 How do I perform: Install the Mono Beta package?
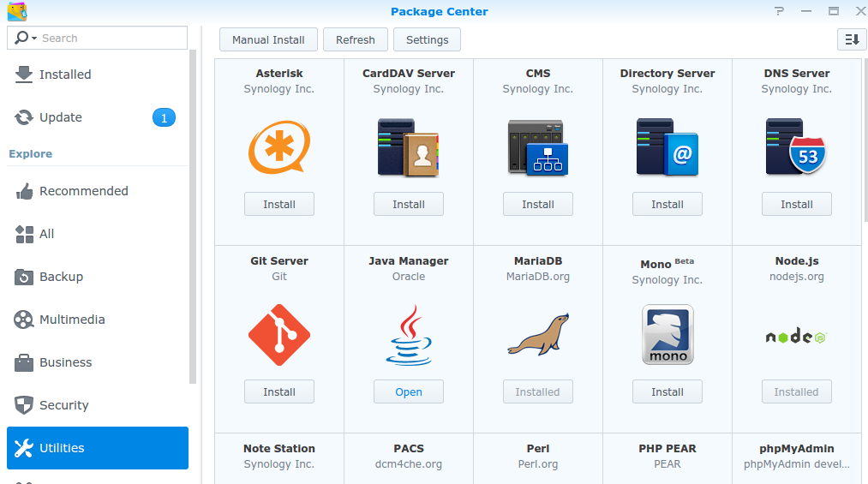coord(667,391)
